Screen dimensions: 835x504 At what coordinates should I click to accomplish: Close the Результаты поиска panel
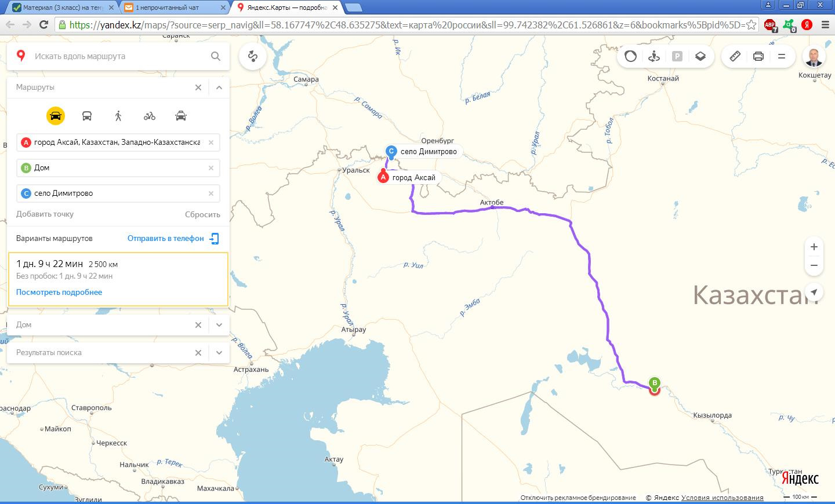click(x=198, y=353)
